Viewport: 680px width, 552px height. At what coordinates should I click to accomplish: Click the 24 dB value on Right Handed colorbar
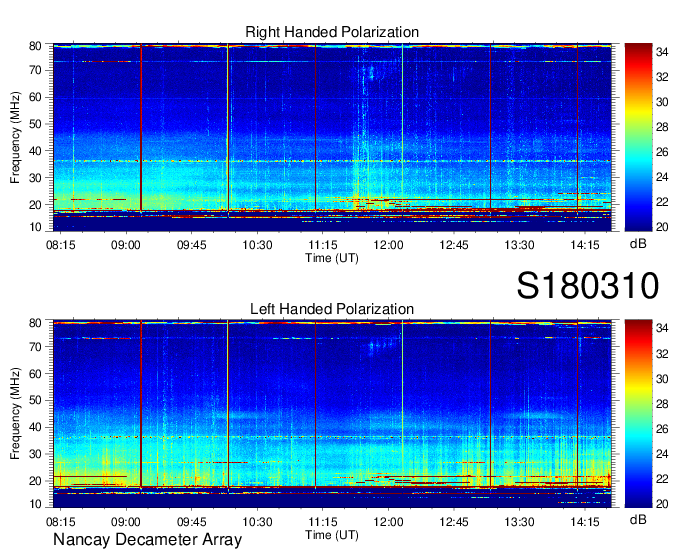point(662,177)
